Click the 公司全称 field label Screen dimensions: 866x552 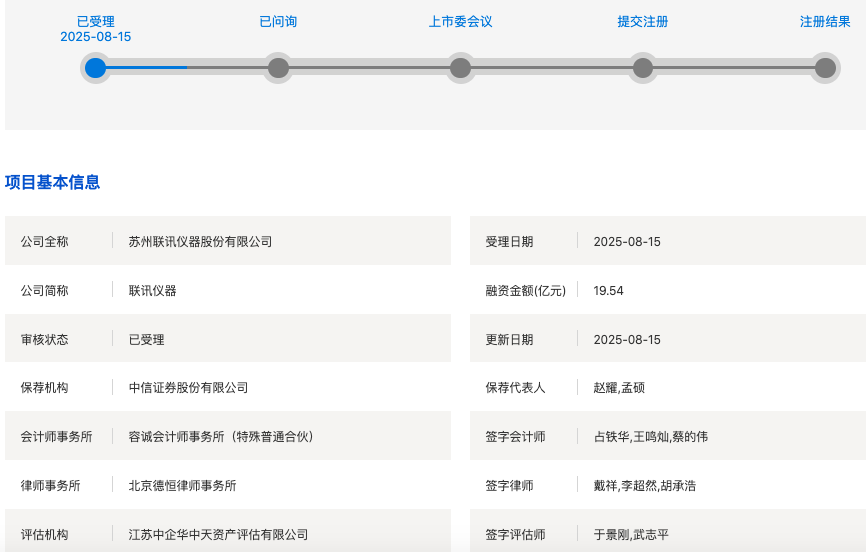point(44,241)
